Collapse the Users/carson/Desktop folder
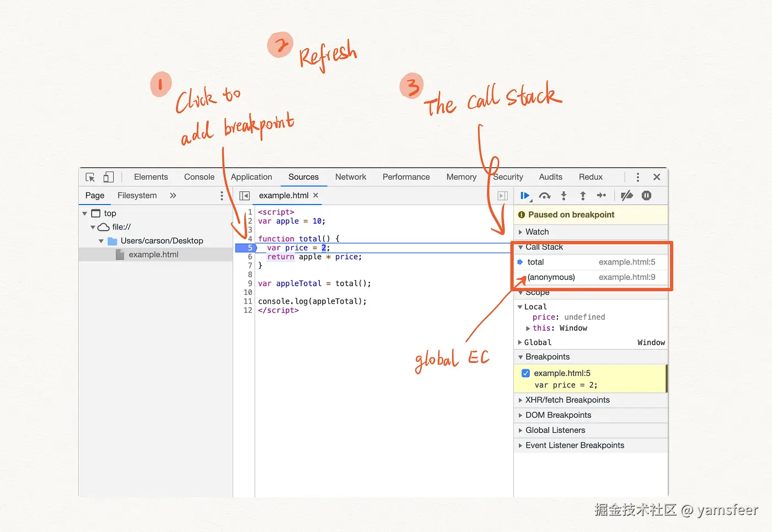The height and width of the screenshot is (532, 772). coord(101,241)
